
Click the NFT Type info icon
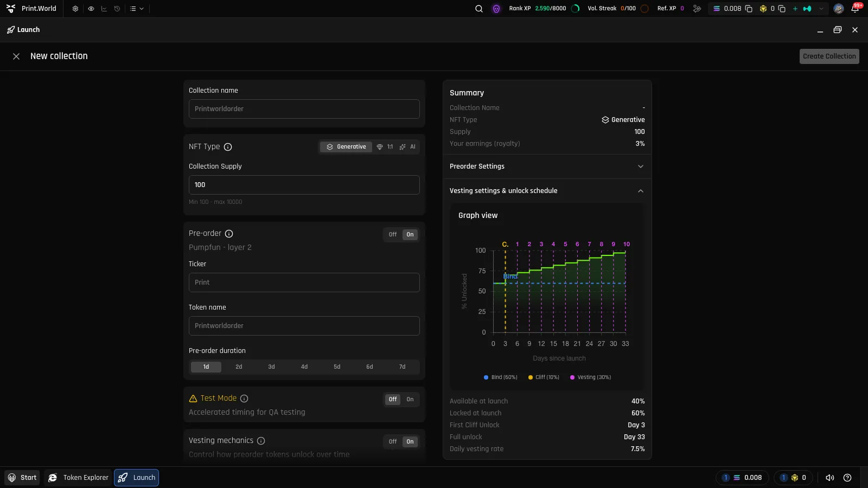click(228, 147)
